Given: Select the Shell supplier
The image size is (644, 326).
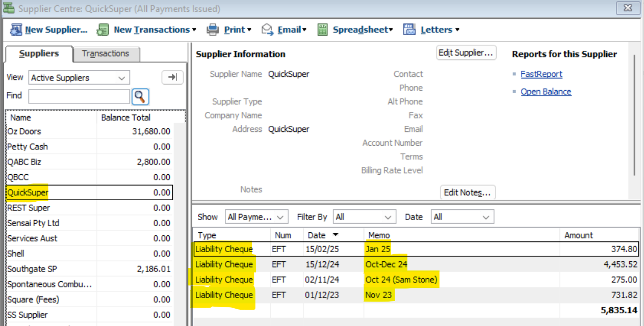Looking at the screenshot, I should [x=89, y=254].
